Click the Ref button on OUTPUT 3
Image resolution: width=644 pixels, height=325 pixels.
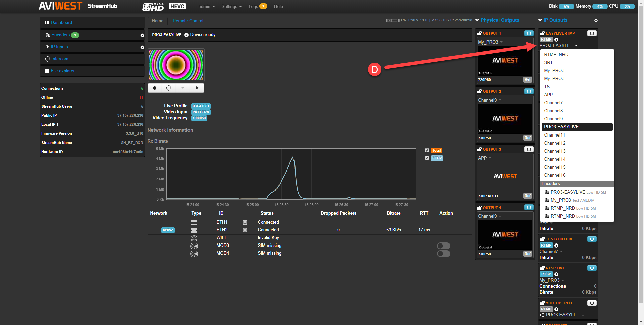(x=527, y=196)
